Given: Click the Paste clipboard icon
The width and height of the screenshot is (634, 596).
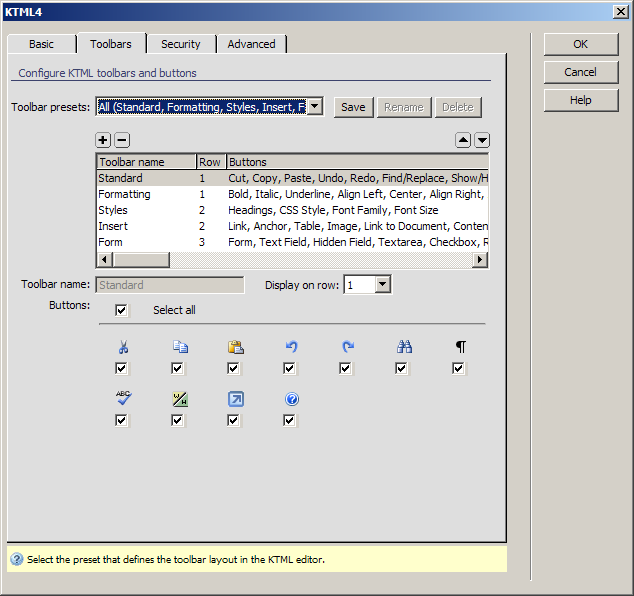Looking at the screenshot, I should tap(236, 347).
